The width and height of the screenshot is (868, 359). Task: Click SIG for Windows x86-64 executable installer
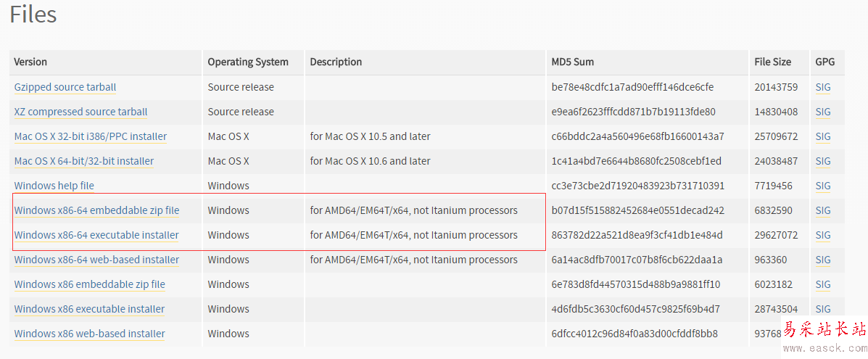[x=823, y=235]
